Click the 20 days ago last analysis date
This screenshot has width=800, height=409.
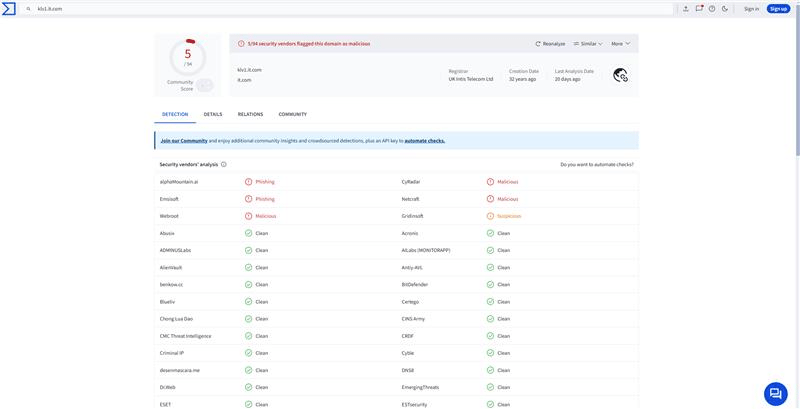point(567,80)
